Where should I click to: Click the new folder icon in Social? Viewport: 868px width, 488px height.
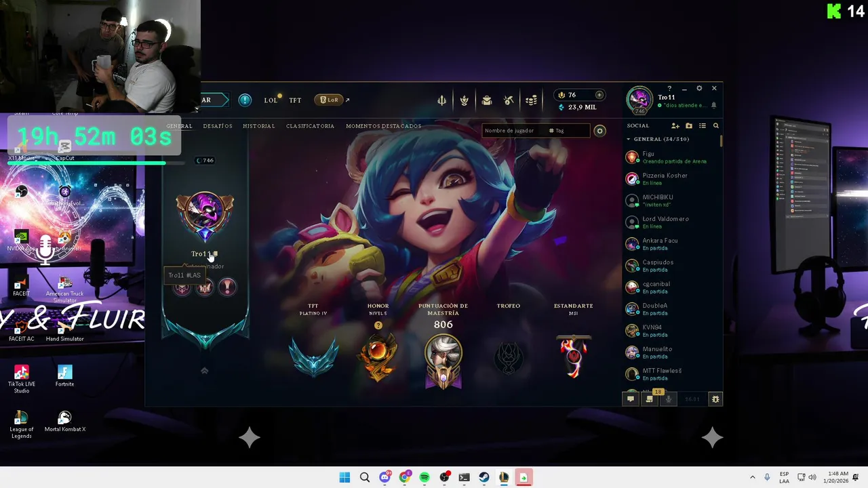coord(689,125)
